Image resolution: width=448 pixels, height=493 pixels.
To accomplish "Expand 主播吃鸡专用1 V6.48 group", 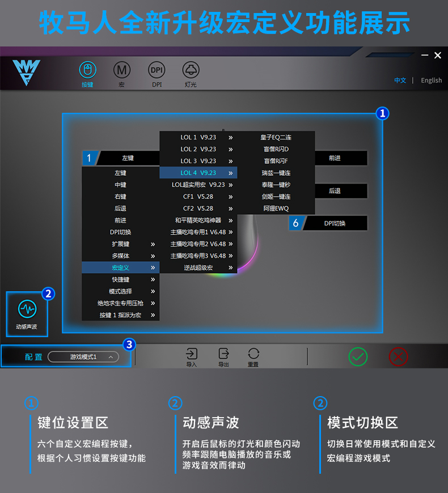I will (198, 232).
